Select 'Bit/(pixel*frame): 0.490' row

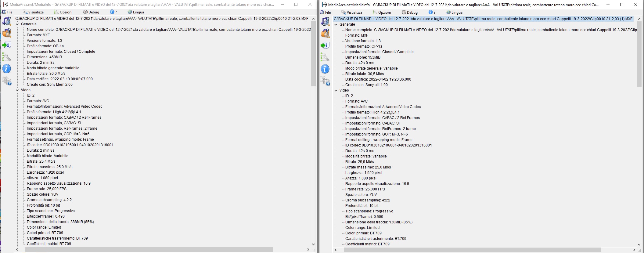point(46,216)
